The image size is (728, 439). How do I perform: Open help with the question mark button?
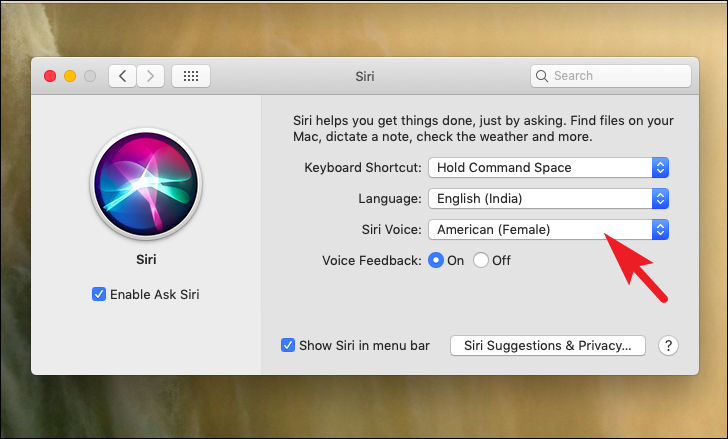(x=668, y=346)
